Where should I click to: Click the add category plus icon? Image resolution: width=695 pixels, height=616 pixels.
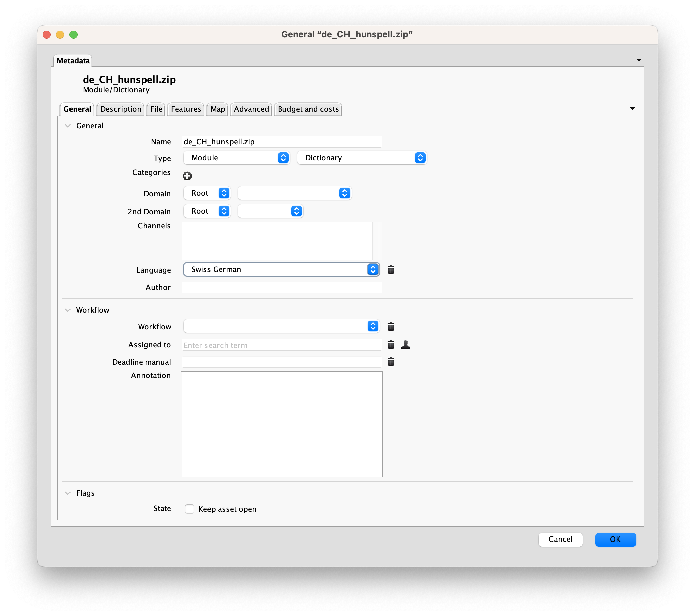pos(187,176)
